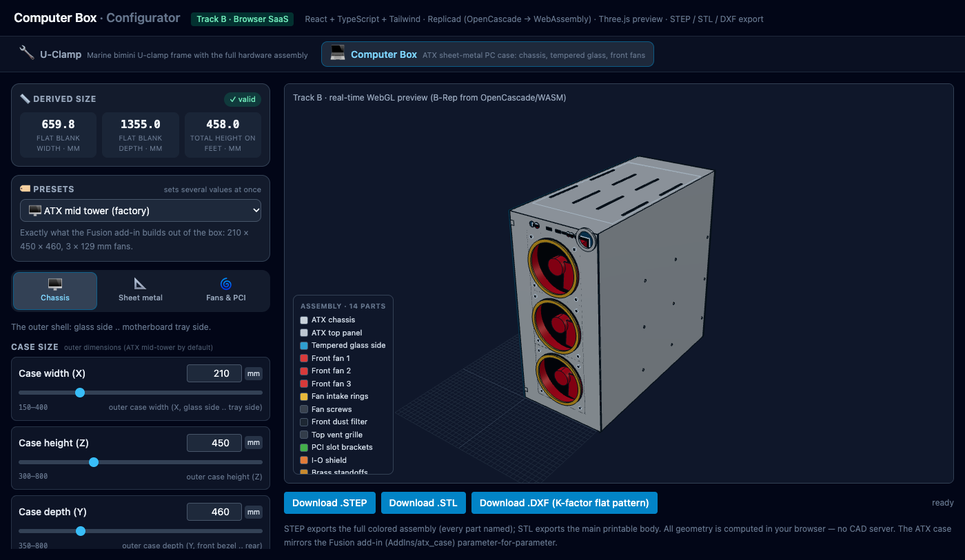Click the Track B Browser SaaS badge

coord(242,19)
